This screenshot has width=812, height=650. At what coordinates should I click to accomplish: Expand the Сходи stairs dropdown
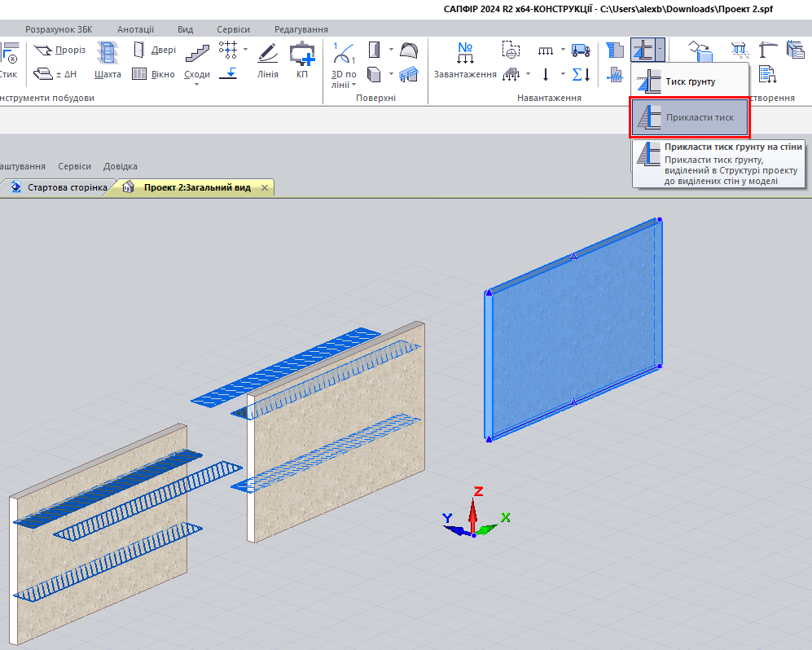point(197,83)
